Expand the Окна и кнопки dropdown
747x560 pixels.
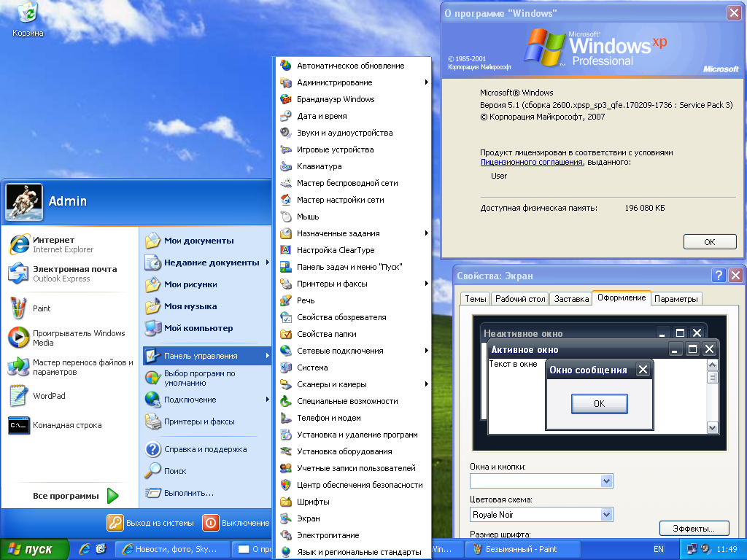(x=606, y=481)
